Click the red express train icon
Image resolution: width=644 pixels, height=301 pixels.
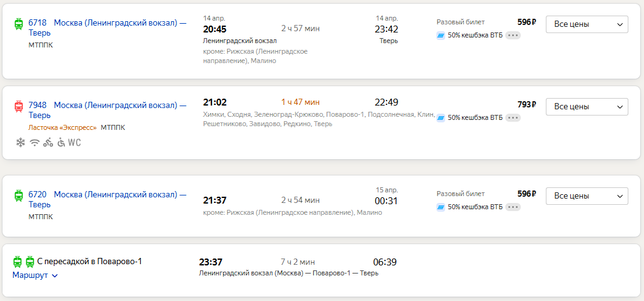pos(19,106)
